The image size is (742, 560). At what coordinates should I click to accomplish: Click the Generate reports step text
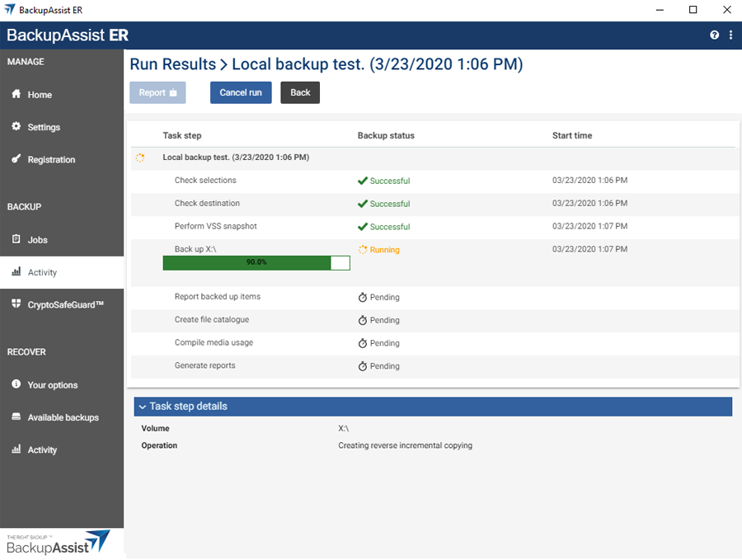click(x=205, y=365)
